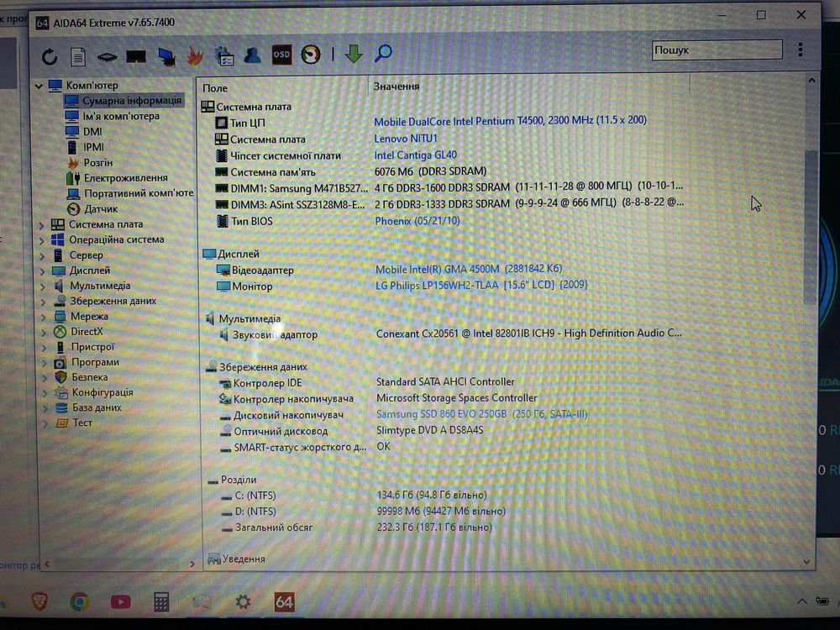Viewport: 840px width, 630px height.
Task: Select the Оптичний дисковод row
Action: tap(351, 431)
